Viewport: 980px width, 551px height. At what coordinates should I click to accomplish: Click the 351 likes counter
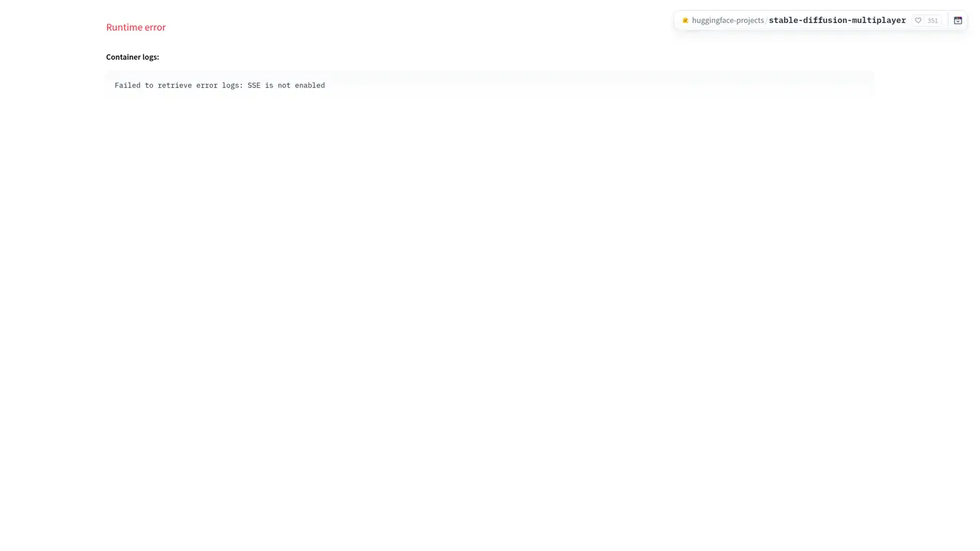[933, 21]
